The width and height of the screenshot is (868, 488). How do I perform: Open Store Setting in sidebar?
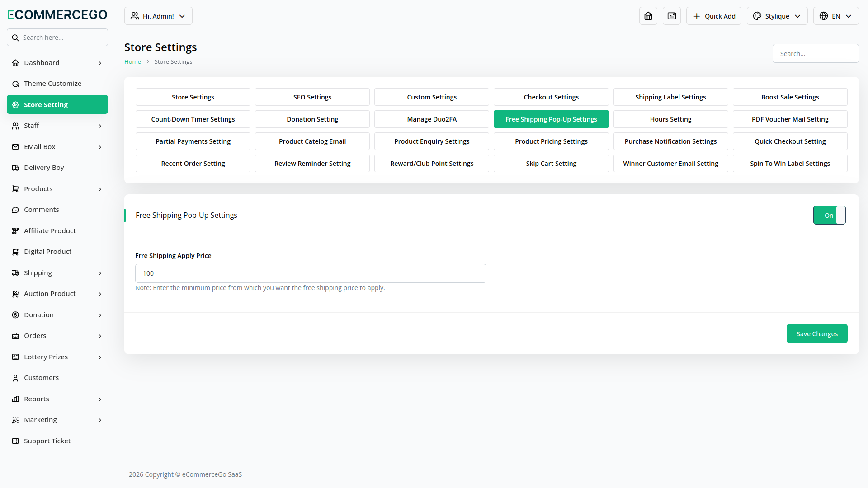pos(57,104)
